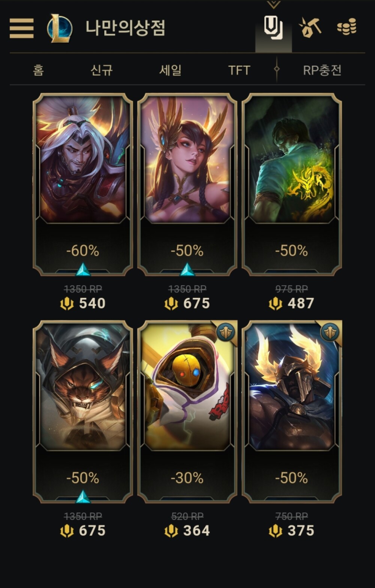Tap the League of Legends logo
Image resolution: width=375 pixels, height=588 pixels.
[x=60, y=28]
